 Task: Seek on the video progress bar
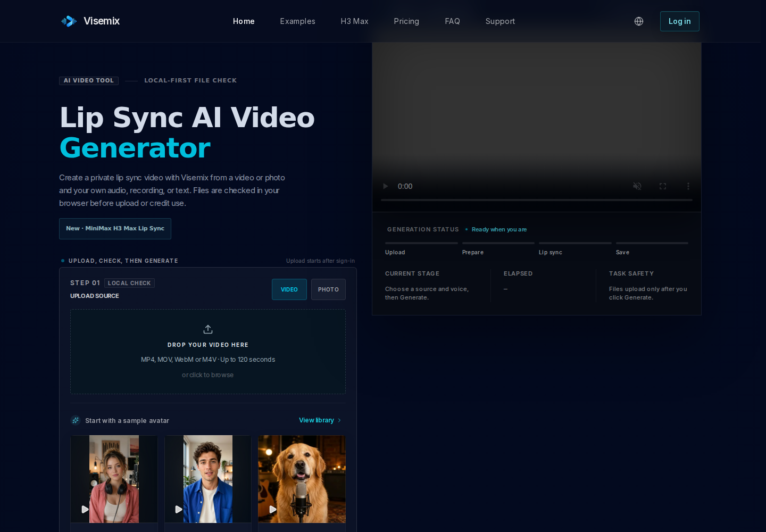(x=537, y=200)
